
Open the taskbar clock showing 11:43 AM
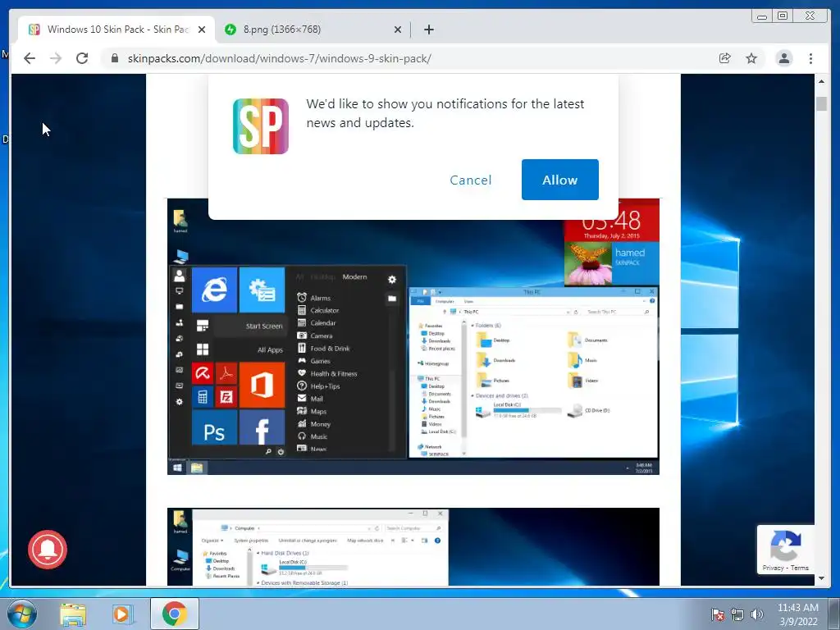[797, 614]
